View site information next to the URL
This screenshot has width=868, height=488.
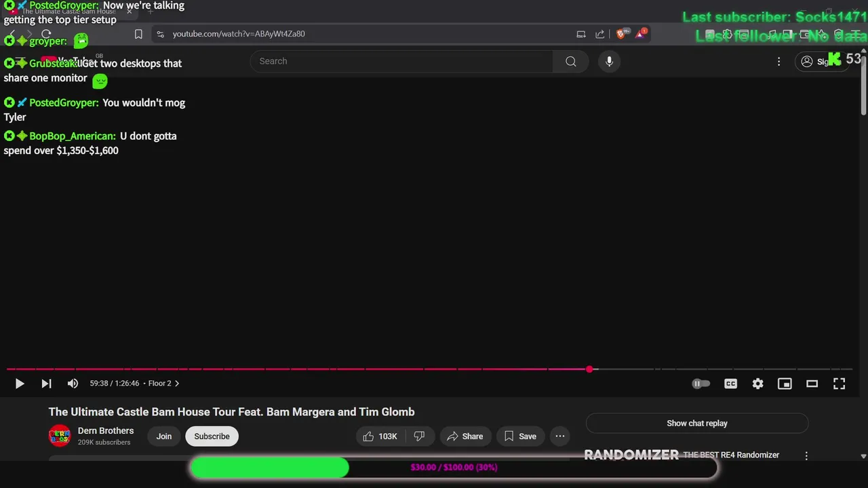(159, 34)
